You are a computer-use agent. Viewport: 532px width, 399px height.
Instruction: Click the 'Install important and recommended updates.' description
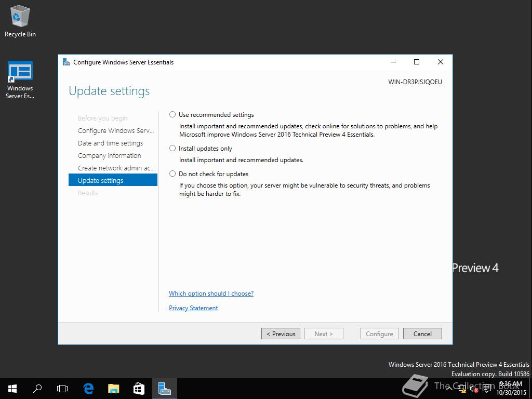tap(241, 160)
